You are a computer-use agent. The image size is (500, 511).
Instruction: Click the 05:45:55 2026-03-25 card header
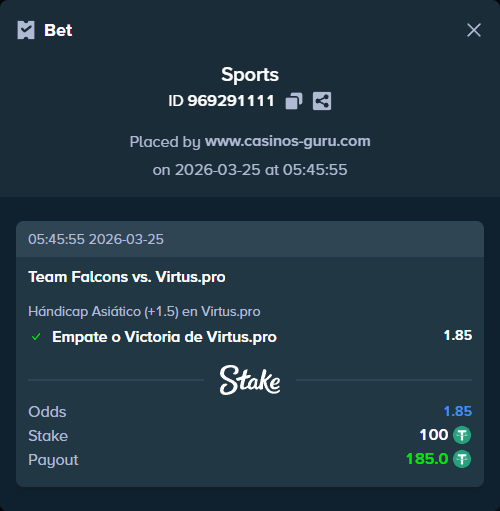point(250,239)
